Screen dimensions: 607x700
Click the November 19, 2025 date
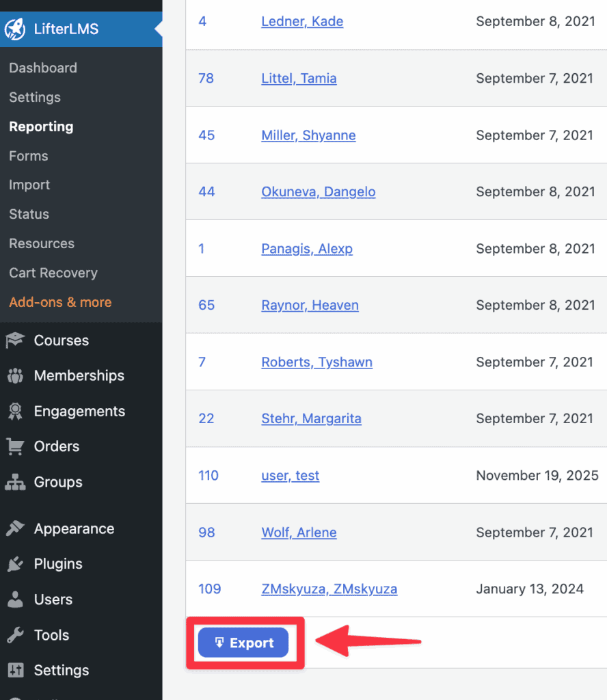[537, 476]
